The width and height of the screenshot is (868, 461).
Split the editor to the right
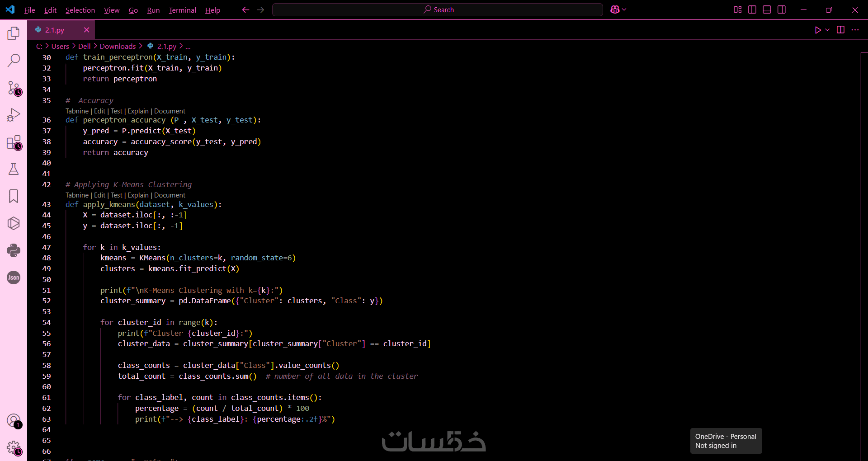coord(840,30)
